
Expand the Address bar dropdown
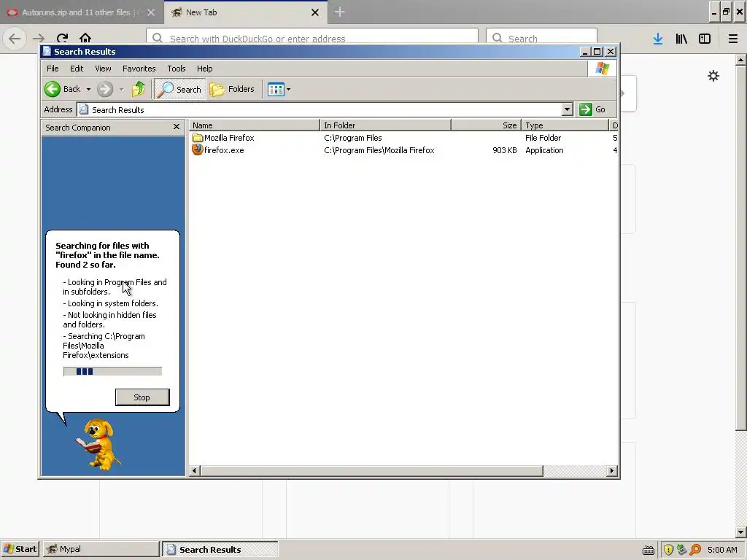click(x=567, y=109)
